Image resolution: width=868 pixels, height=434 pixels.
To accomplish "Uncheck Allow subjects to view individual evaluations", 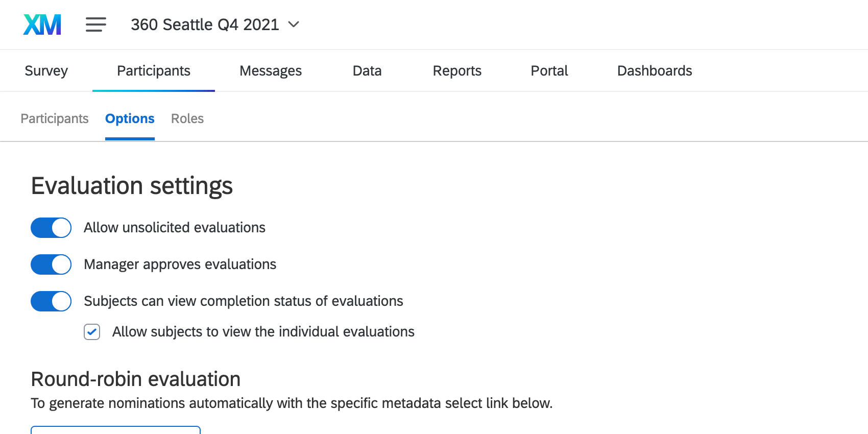I will pyautogui.click(x=92, y=332).
